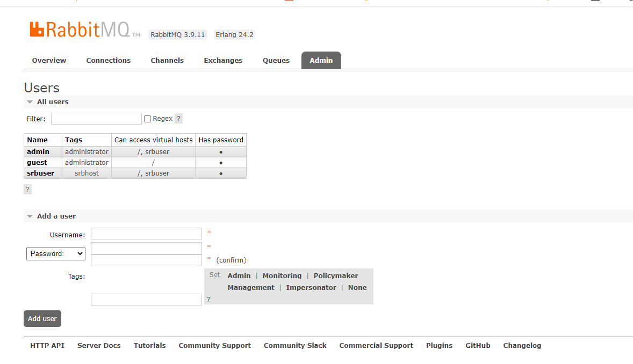Viewport: 633px width, 364px height.
Task: Open the Tutorials link
Action: pyautogui.click(x=150, y=345)
